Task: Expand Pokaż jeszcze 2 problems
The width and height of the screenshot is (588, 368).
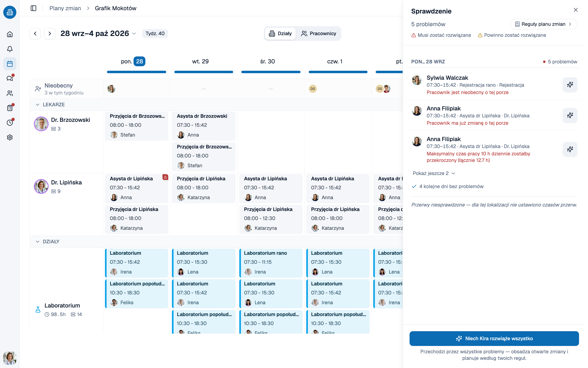Action: 434,173
